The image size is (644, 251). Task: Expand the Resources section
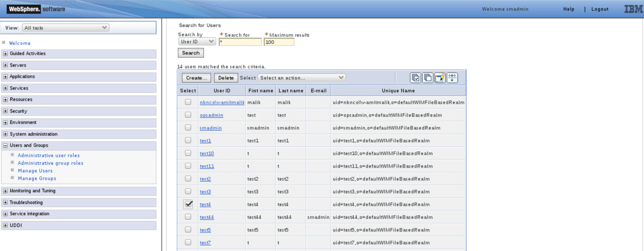5,99
